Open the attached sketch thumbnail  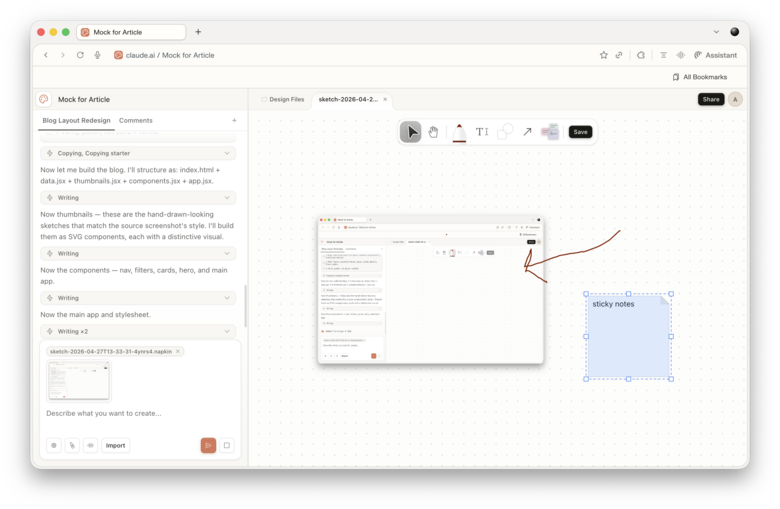79,381
